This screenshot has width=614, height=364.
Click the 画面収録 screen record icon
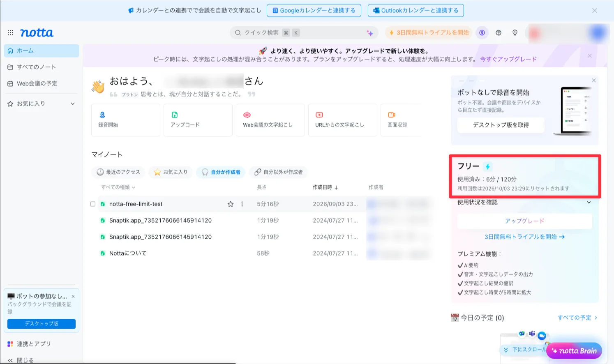[392, 115]
